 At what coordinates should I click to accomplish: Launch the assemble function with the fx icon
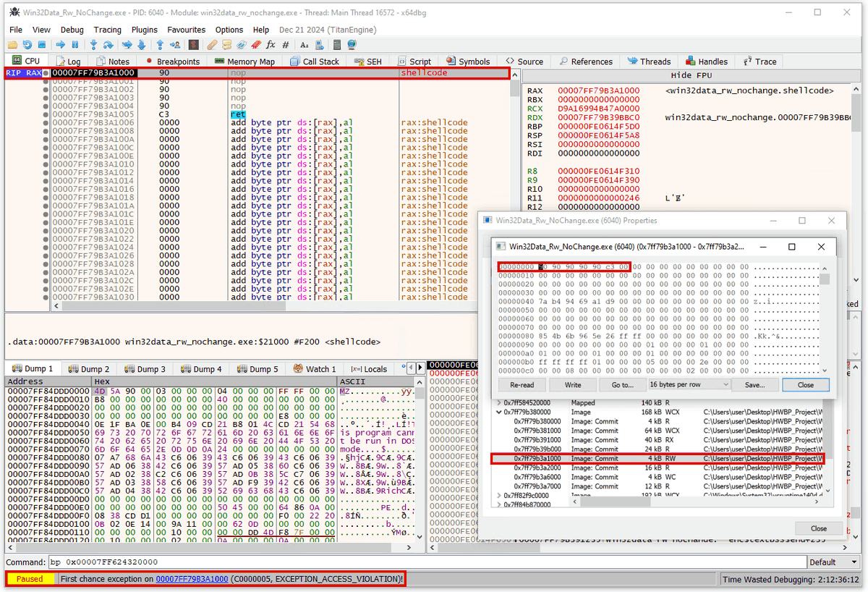click(271, 44)
